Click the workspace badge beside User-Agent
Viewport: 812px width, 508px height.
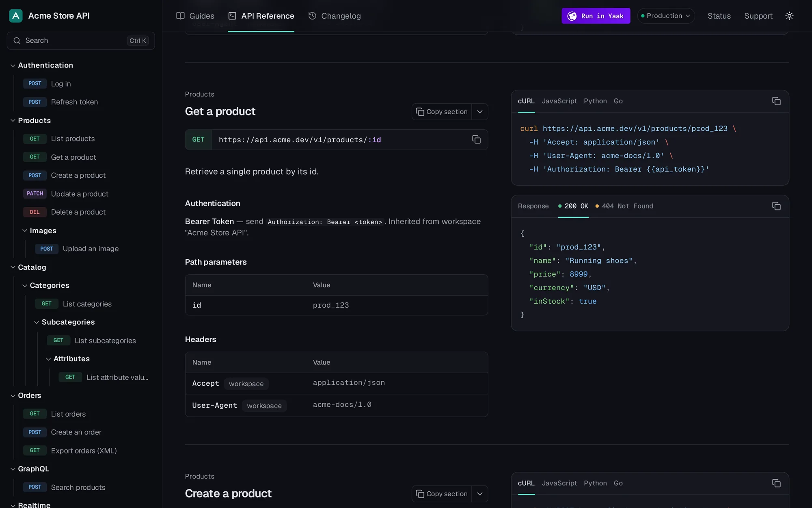tap(264, 406)
